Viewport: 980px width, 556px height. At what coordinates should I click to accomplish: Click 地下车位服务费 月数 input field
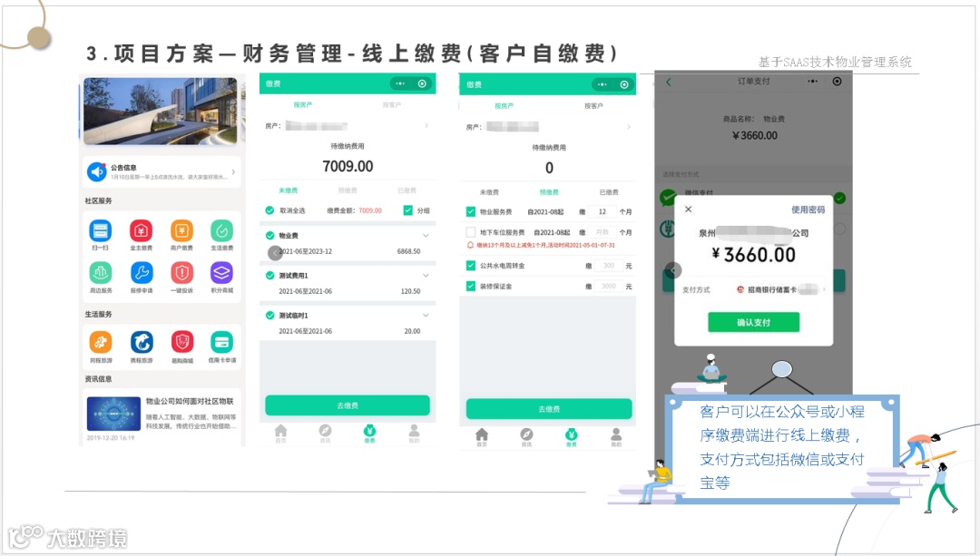click(603, 232)
